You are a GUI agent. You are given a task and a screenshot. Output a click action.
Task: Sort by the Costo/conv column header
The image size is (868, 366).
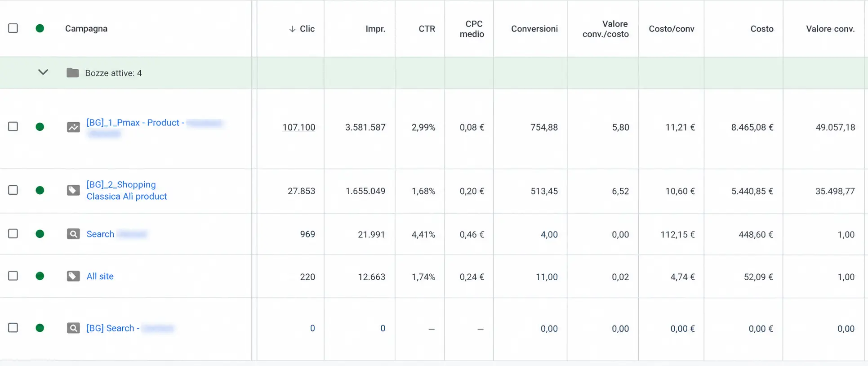tap(672, 29)
